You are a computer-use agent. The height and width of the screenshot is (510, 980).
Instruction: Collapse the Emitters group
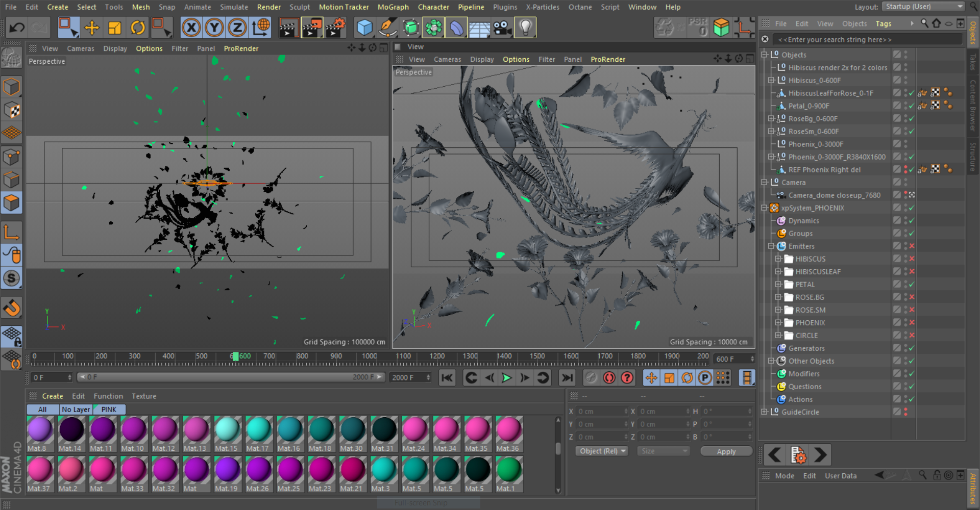click(x=771, y=246)
